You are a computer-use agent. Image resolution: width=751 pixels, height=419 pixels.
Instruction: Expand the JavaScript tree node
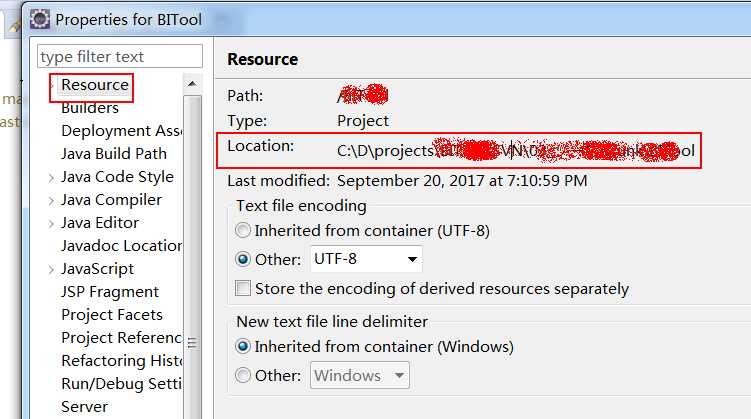[51, 270]
